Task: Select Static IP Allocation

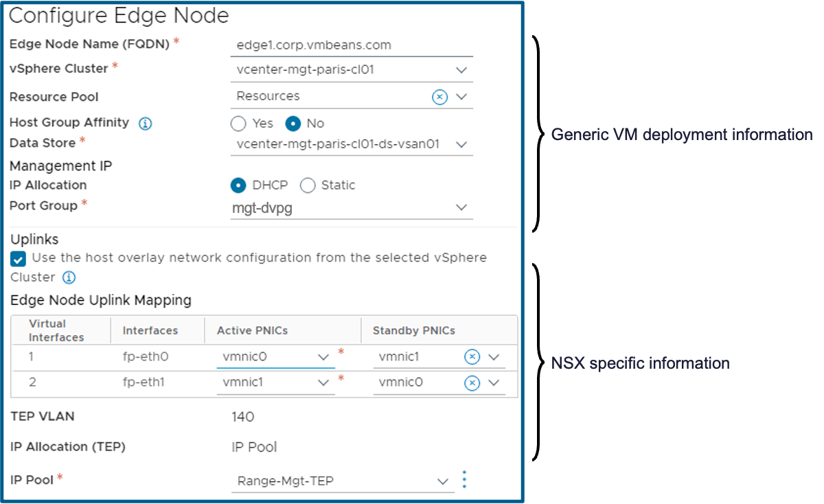Action: pyautogui.click(x=308, y=185)
